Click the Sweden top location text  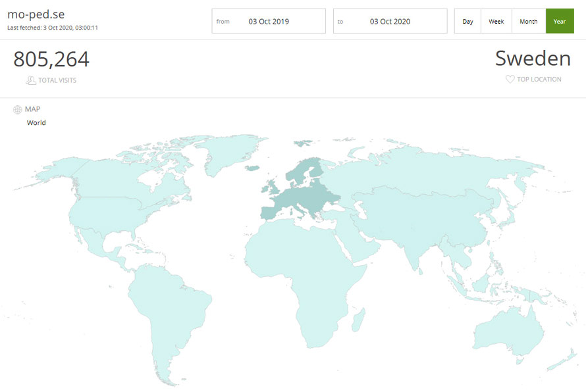(533, 59)
